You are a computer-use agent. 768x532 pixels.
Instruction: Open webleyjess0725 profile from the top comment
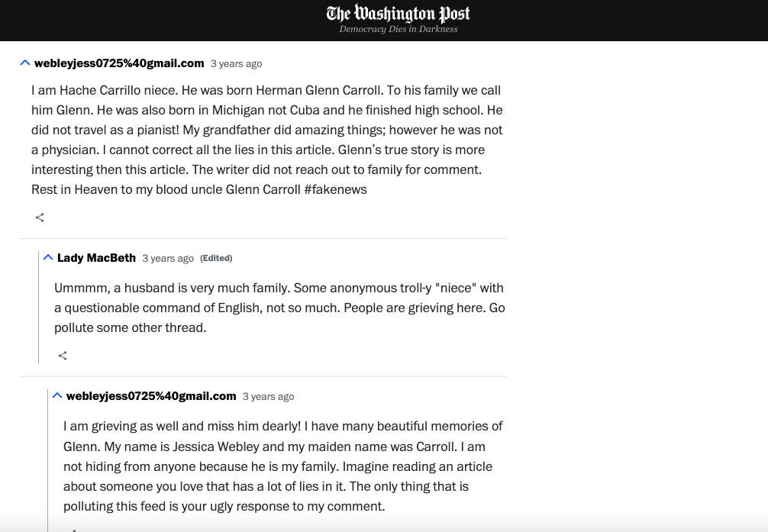tap(119, 63)
